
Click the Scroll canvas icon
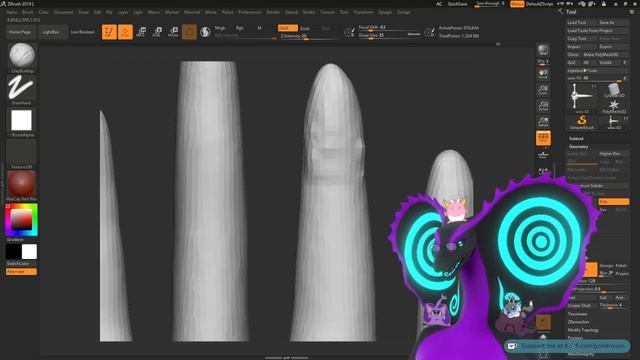(543, 74)
